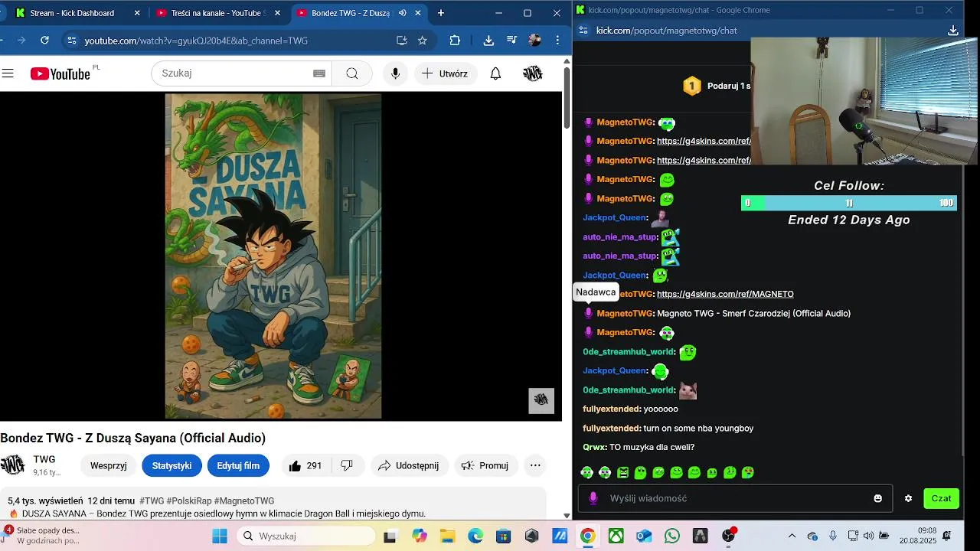Click the Cel Follow progress bar
The image size is (980, 551).
848,203
